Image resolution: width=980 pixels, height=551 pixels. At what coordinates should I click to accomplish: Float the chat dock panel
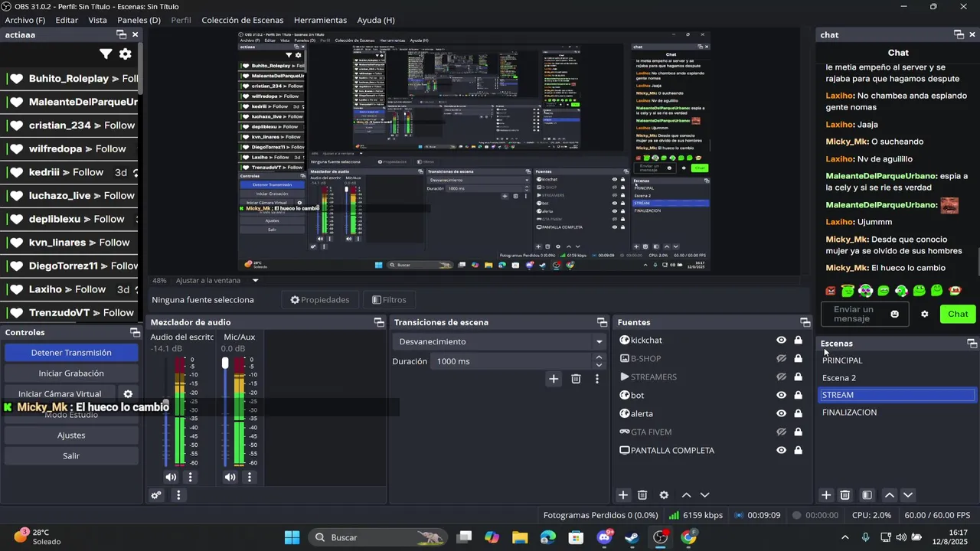(959, 34)
